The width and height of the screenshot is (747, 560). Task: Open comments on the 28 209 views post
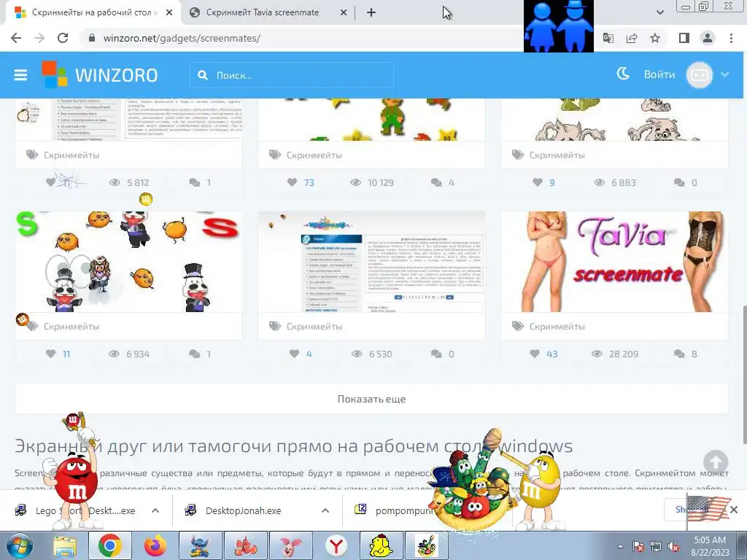679,354
